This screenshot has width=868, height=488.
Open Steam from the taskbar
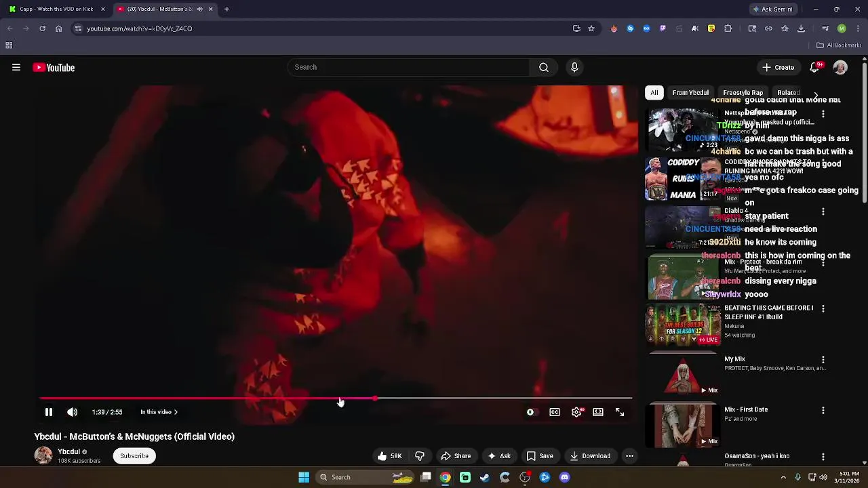click(485, 477)
